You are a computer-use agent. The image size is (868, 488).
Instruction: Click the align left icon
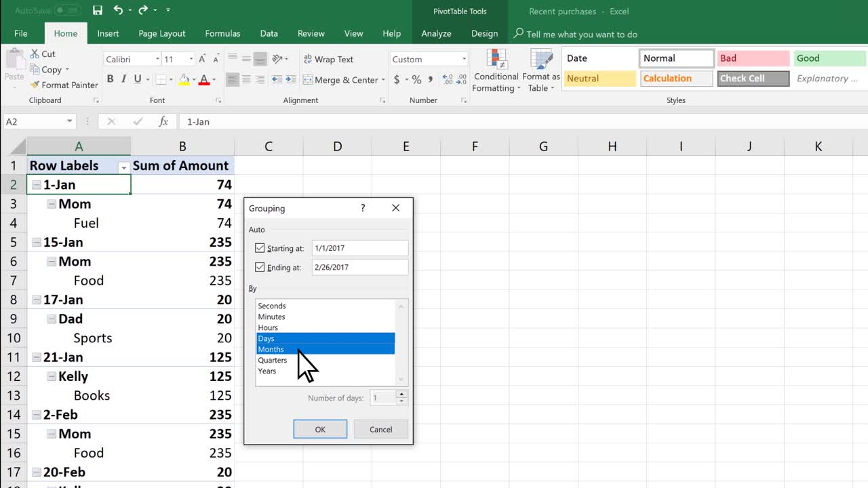coord(233,79)
